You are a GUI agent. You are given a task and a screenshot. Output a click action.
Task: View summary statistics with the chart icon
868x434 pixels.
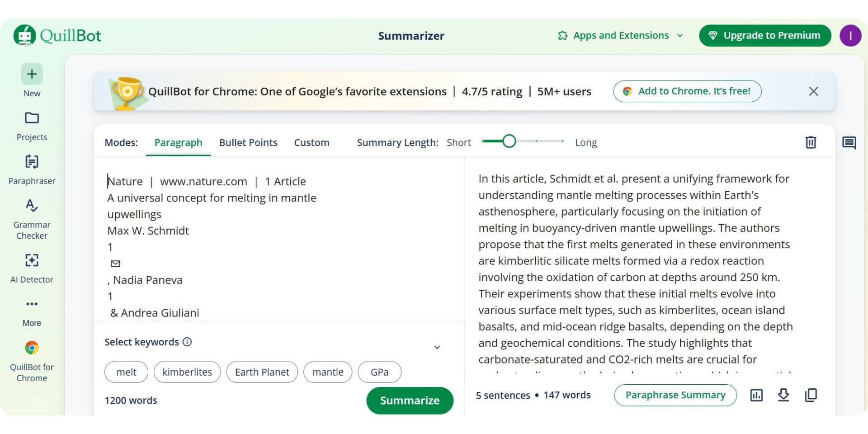pos(756,395)
